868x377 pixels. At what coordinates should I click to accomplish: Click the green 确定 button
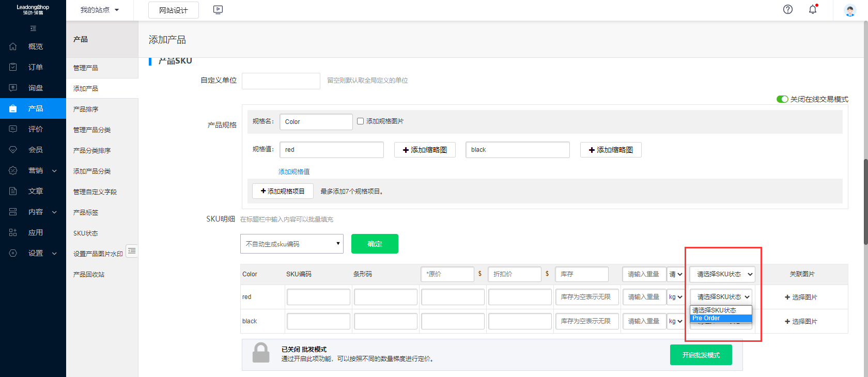pyautogui.click(x=375, y=244)
